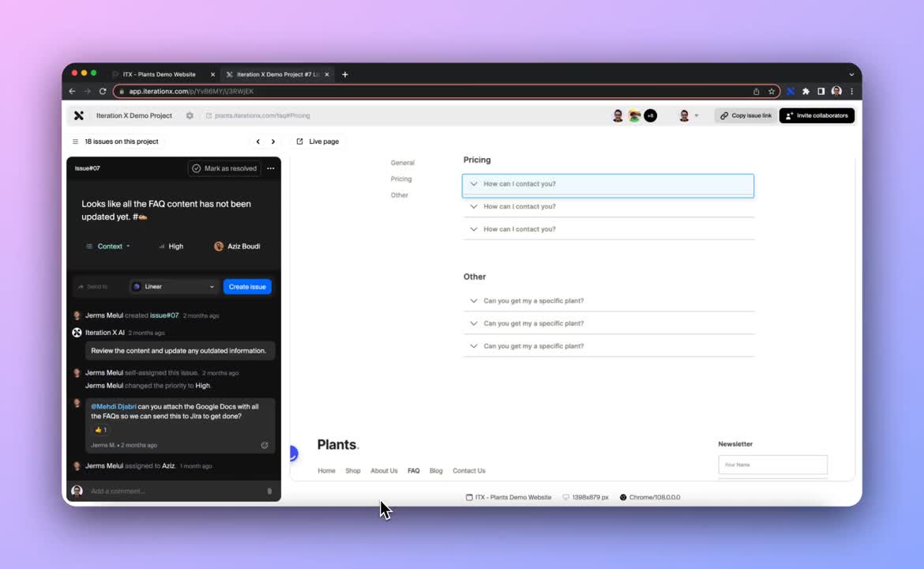Click the Contact Us footer link

469,470
